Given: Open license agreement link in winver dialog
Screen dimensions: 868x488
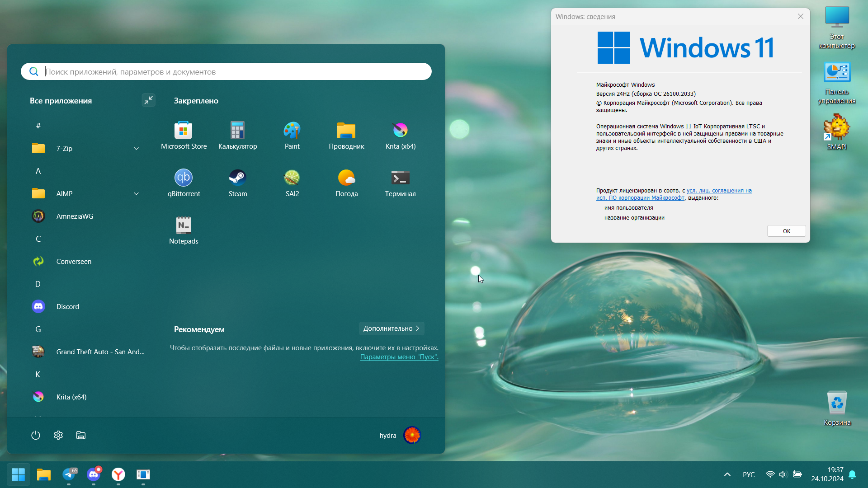Looking at the screenshot, I should click(x=674, y=194).
